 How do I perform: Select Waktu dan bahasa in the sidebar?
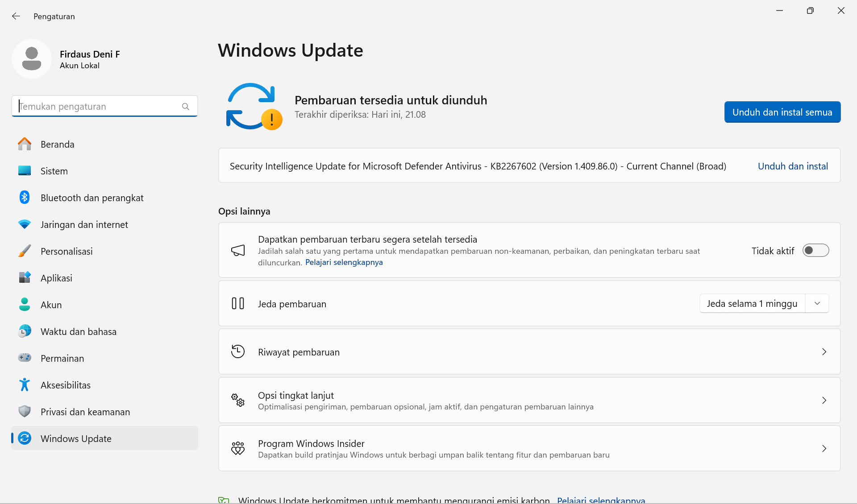(105, 331)
